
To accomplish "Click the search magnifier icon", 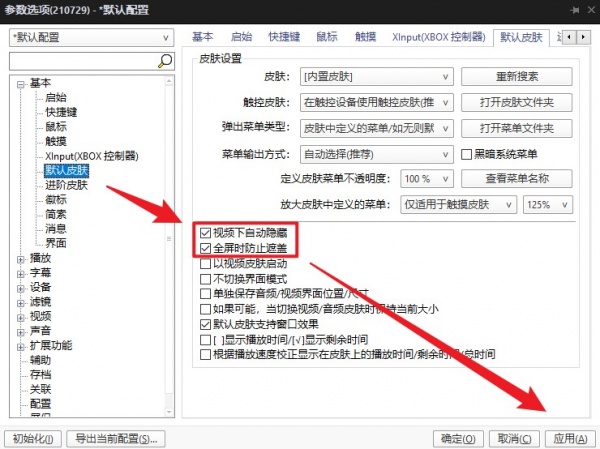I will coord(166,62).
